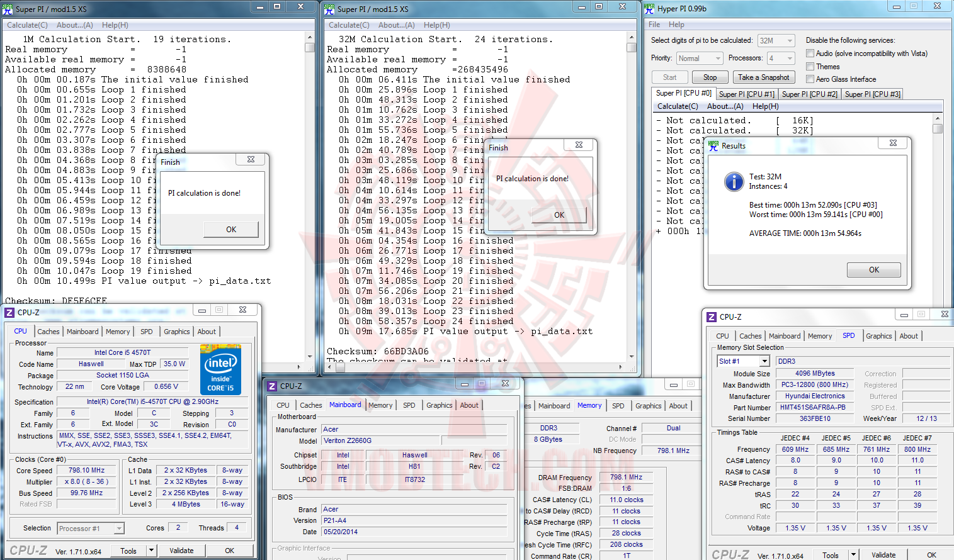Click the BIOS date value 05/20/2014
This screenshot has height=560, width=954.
click(x=414, y=532)
